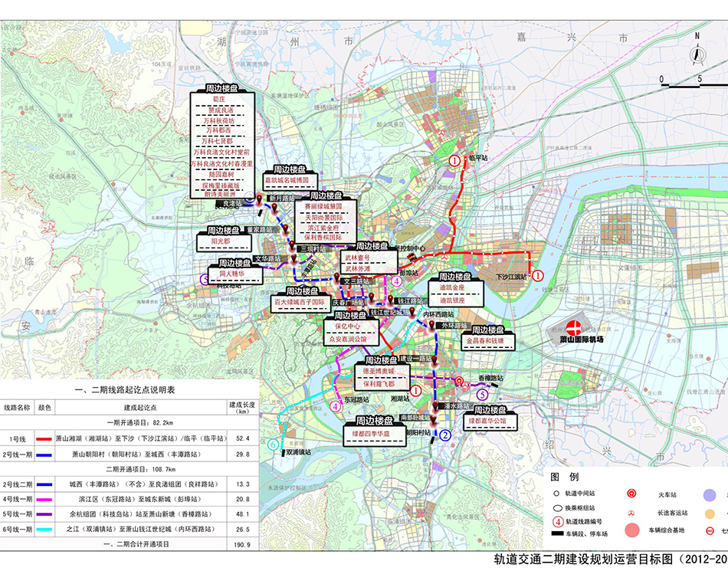Click the map pin at 建设一路站
728x571 pixels.
click(x=435, y=360)
